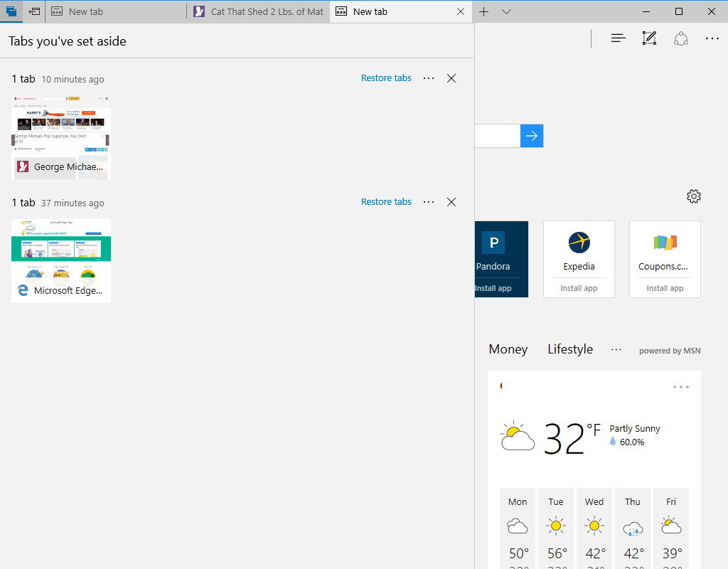Open the tabs you've set aside icon
Viewport: 728px width, 569px height.
coord(11,11)
